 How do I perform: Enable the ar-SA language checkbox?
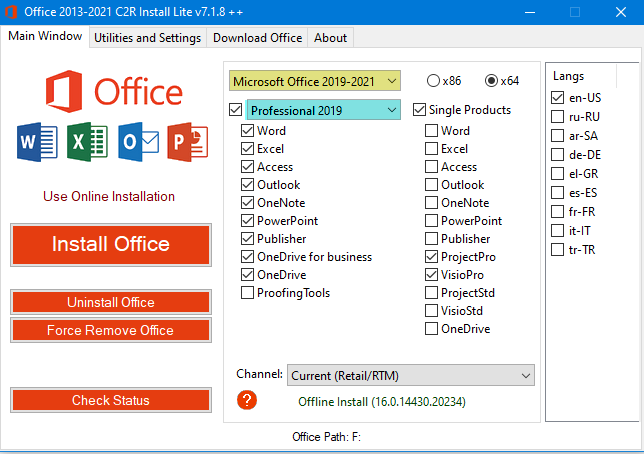click(557, 136)
